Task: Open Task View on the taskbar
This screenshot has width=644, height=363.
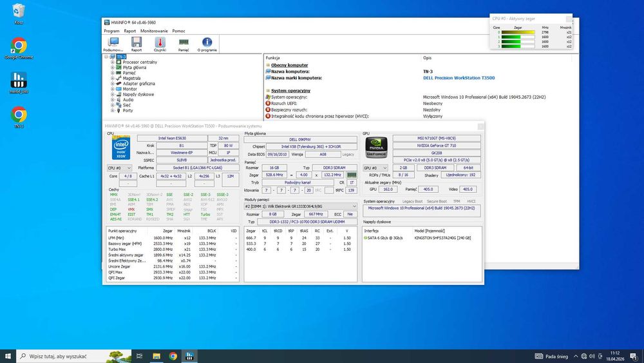Action: [x=140, y=356]
